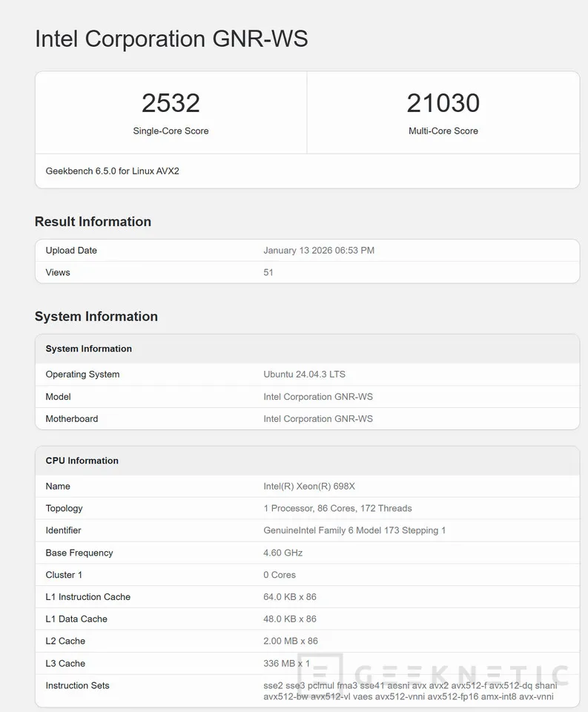
Task: Click the L2 Cache label
Action: (x=65, y=641)
